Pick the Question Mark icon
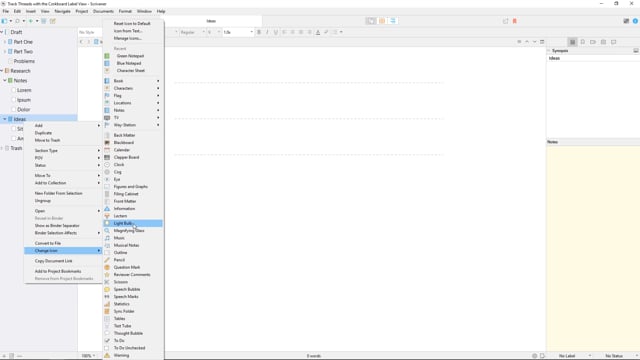The width and height of the screenshot is (640, 360). tap(133, 267)
